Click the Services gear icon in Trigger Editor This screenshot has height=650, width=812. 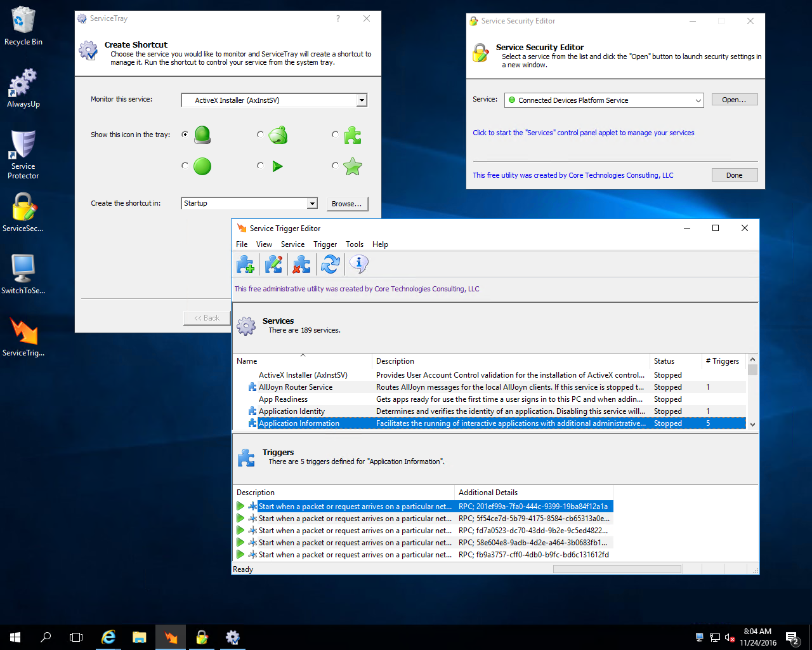[246, 326]
